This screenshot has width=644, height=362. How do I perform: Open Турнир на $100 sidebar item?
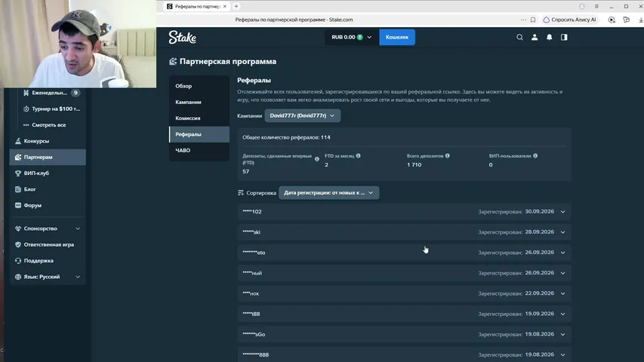(x=51, y=109)
